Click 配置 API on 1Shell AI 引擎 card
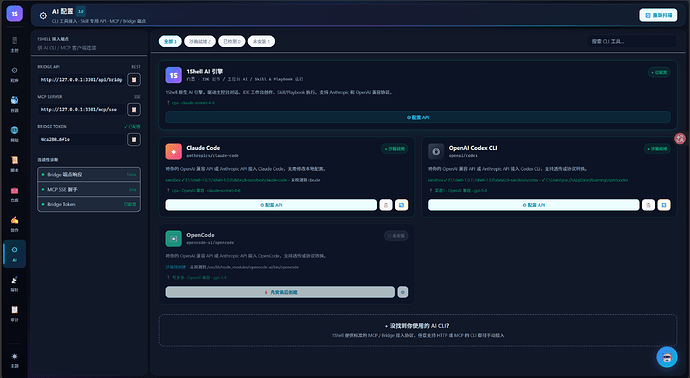690x378 pixels. [418, 117]
